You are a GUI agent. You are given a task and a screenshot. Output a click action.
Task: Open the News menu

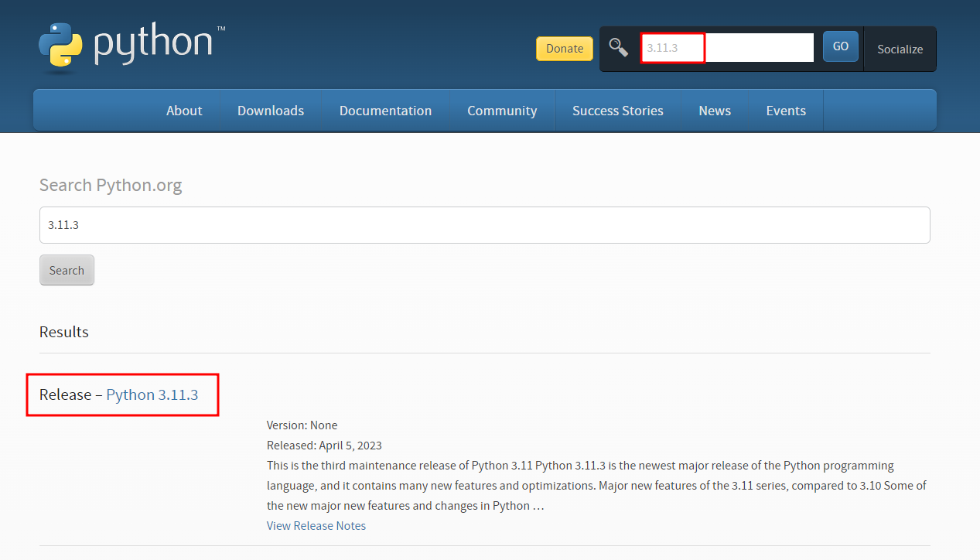pyautogui.click(x=715, y=111)
